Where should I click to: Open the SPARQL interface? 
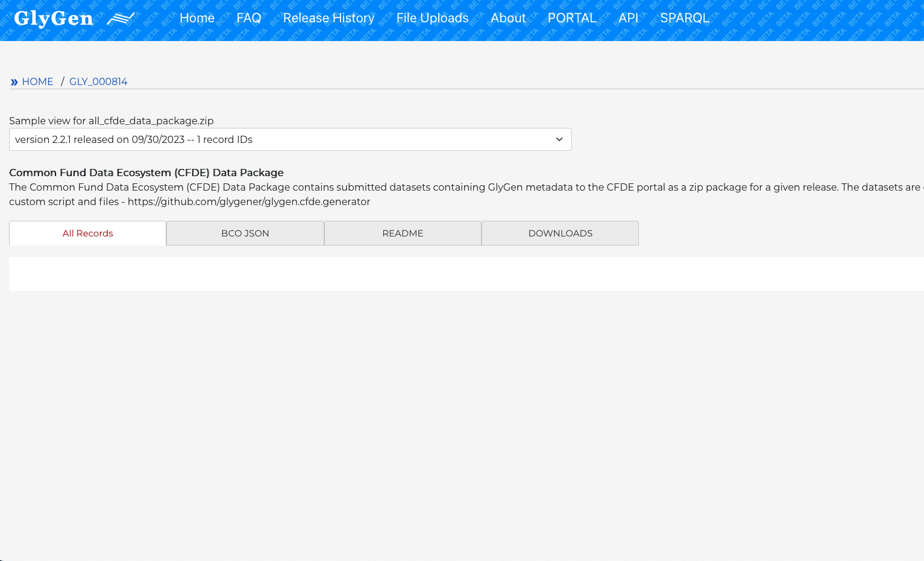click(x=685, y=18)
